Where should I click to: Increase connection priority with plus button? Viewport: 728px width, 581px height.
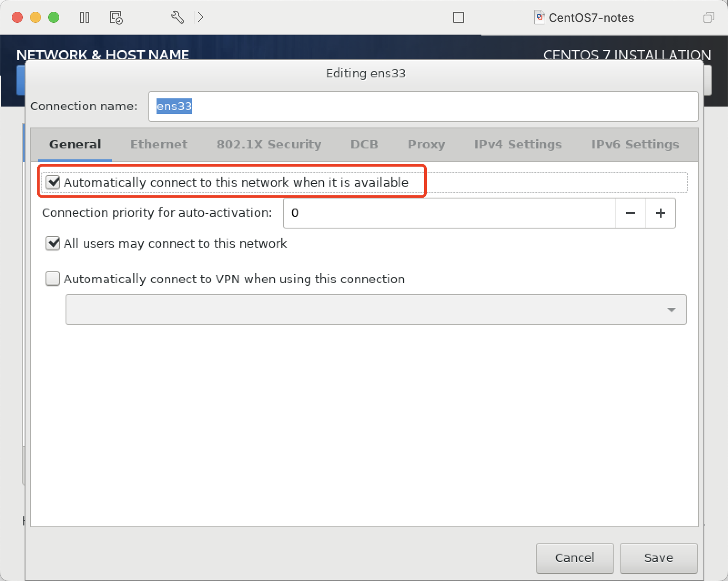661,213
